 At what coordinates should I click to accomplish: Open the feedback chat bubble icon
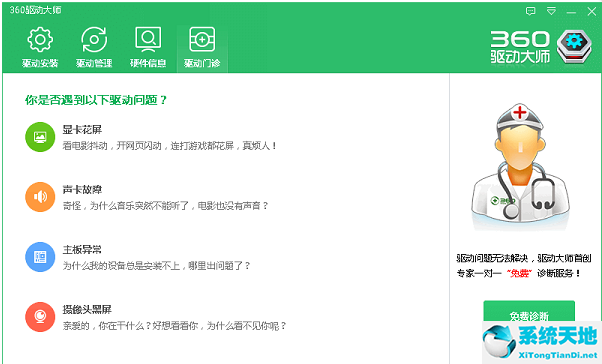coord(531,11)
